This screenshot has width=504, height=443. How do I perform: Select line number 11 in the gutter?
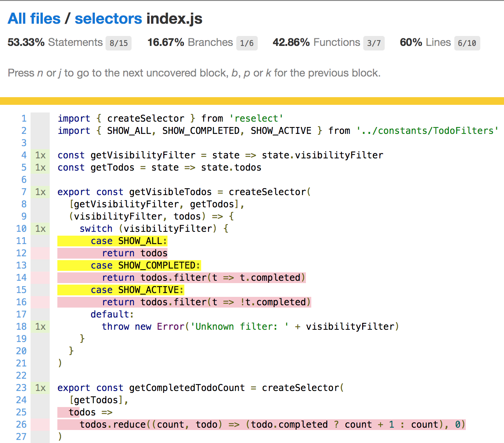coord(21,241)
